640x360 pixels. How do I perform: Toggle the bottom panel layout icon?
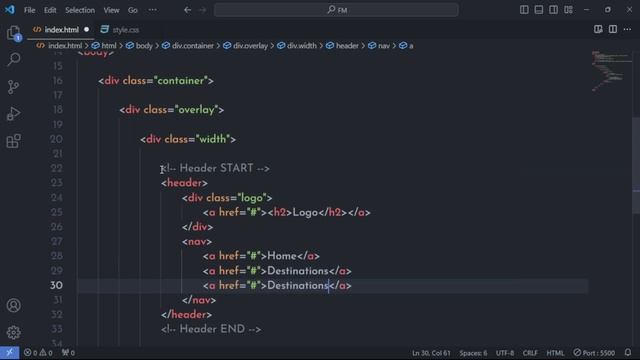(x=539, y=10)
